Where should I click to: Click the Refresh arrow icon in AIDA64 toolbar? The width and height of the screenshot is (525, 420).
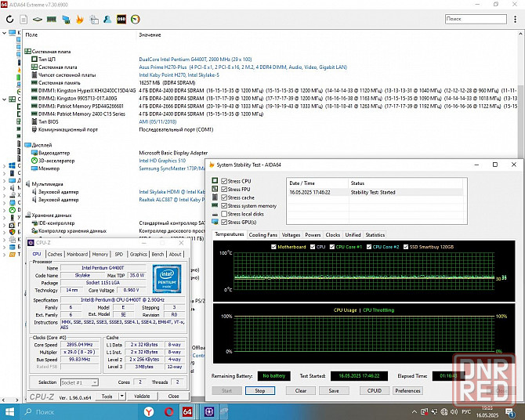(x=9, y=19)
